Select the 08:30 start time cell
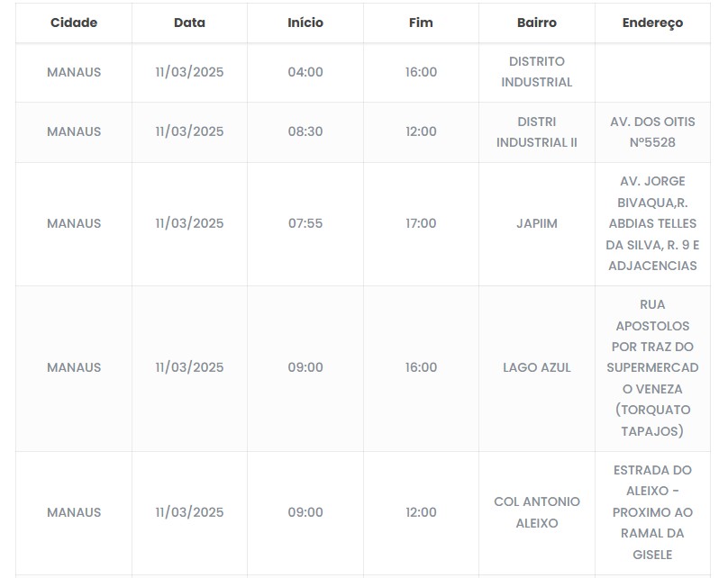This screenshot has width=728, height=578. [305, 131]
